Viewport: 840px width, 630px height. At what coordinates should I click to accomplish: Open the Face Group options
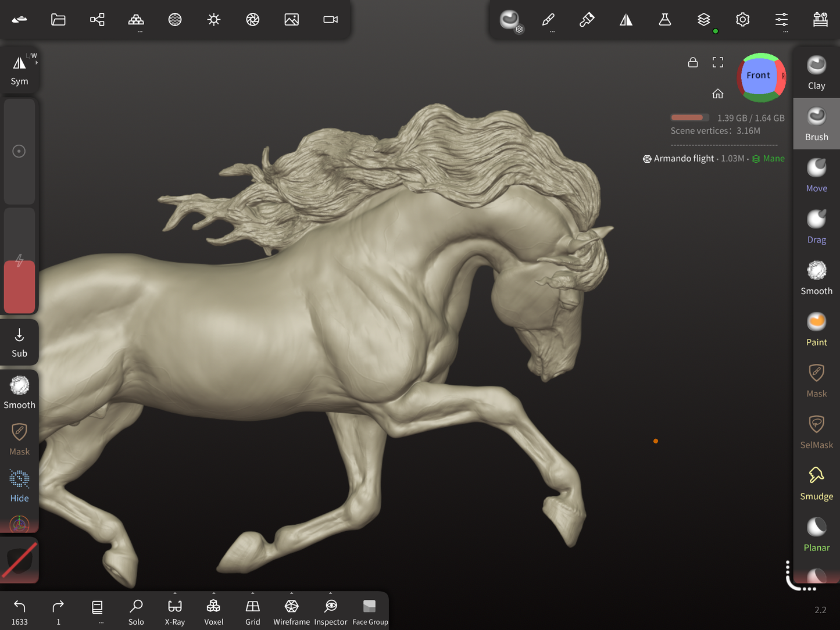coord(370,611)
